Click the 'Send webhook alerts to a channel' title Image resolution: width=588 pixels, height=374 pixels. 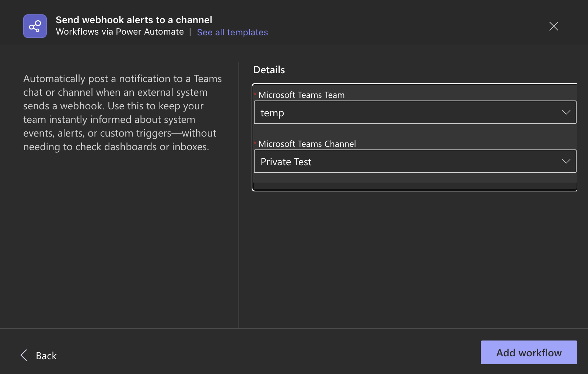134,20
